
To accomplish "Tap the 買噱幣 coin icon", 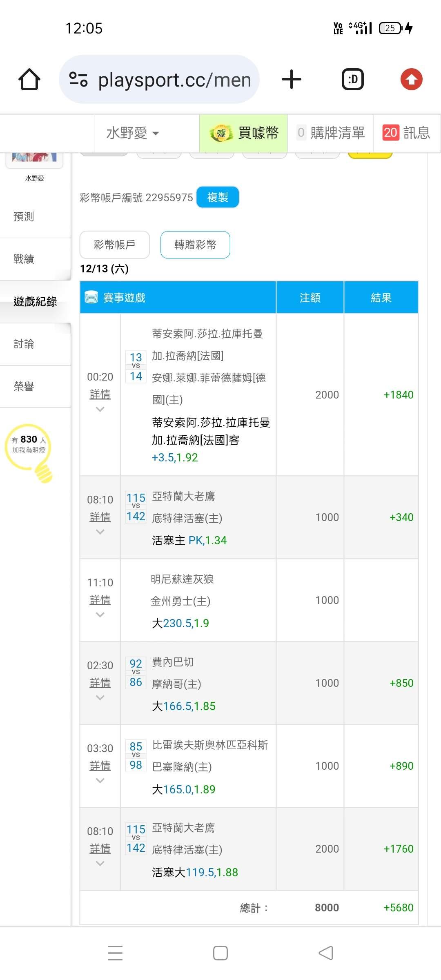I will [x=221, y=133].
